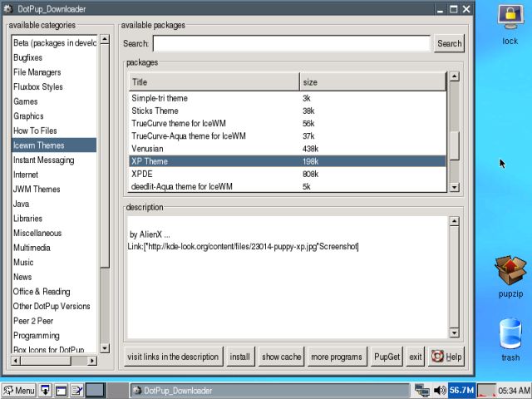Select the Venusian package
Viewport: 532px width, 399px height.
pyautogui.click(x=288, y=149)
